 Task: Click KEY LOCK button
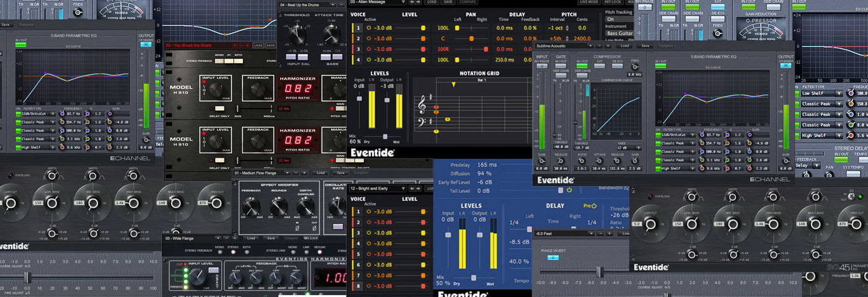[x=613, y=2]
